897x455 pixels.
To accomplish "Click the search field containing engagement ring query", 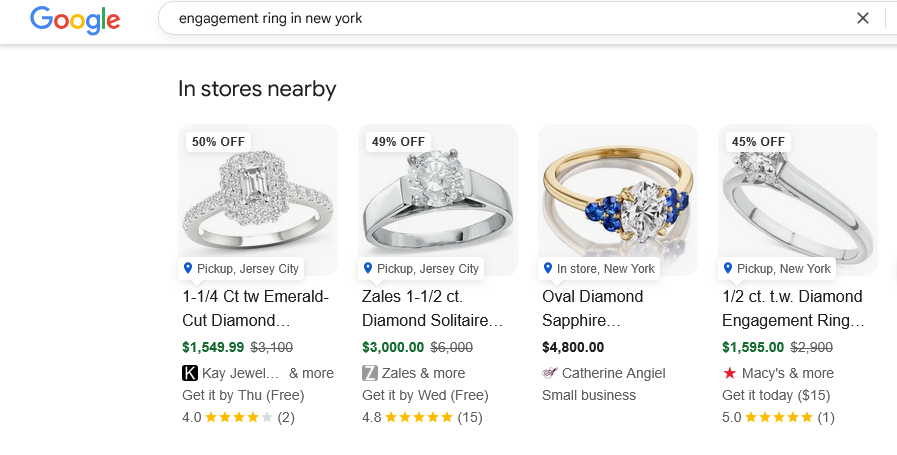I will [x=500, y=18].
